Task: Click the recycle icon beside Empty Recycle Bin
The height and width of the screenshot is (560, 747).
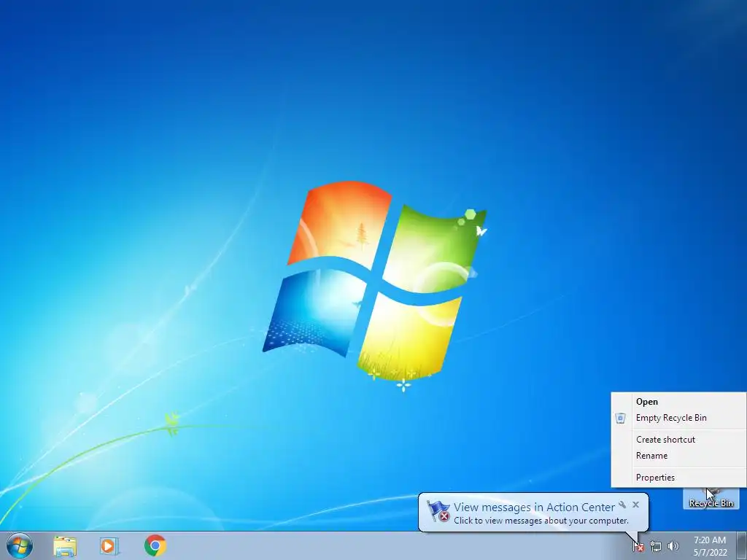Action: (x=620, y=418)
